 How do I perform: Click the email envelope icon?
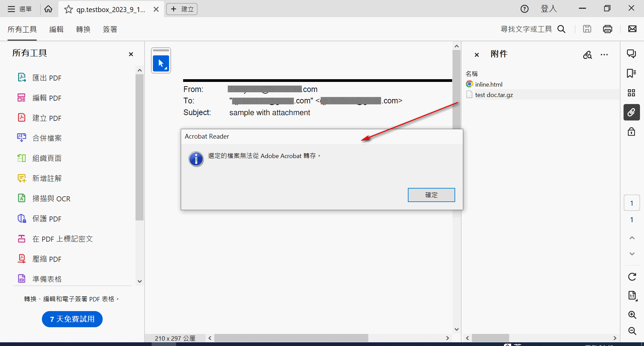tap(632, 29)
